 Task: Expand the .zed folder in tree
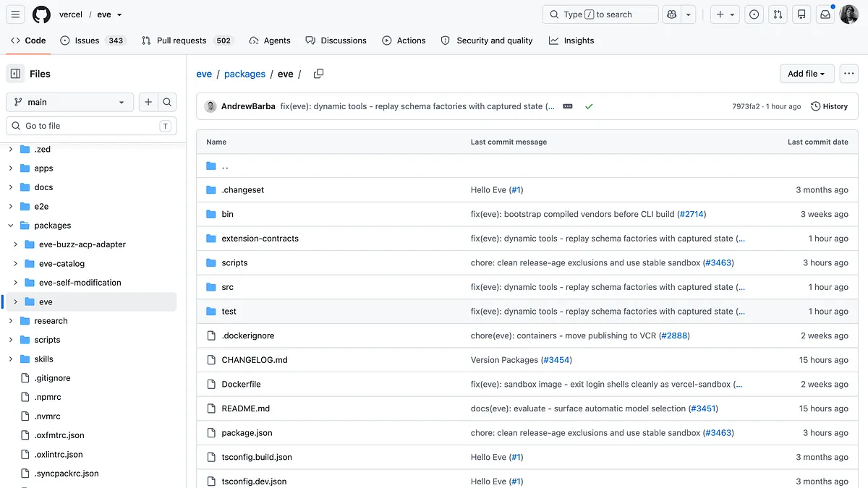[11, 149]
